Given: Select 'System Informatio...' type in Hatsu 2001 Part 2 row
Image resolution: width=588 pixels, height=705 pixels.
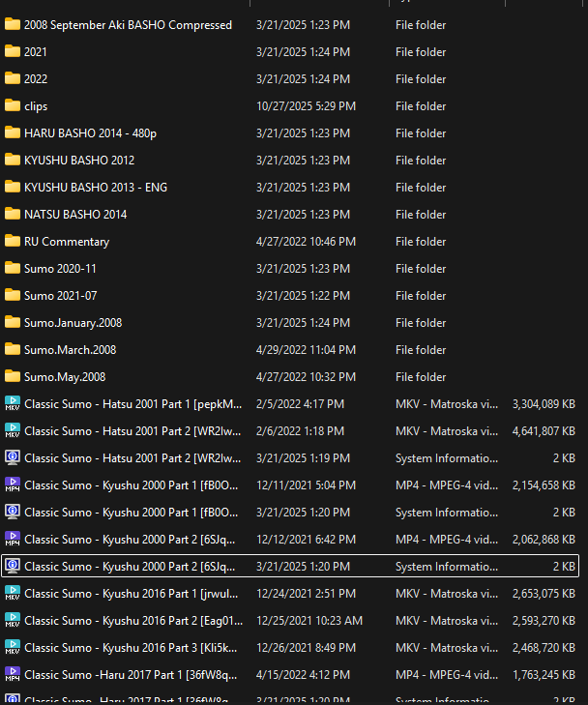Looking at the screenshot, I should (x=447, y=458).
